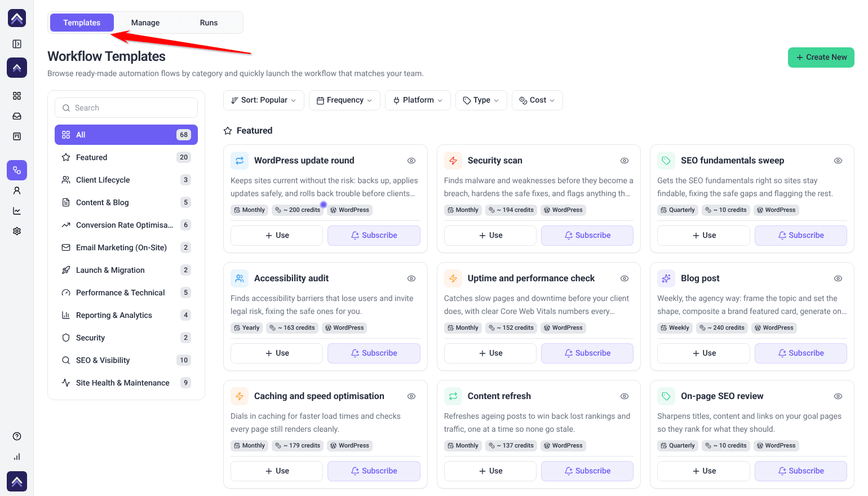
Task: Click the board icon below the inbox icon
Action: click(17, 136)
